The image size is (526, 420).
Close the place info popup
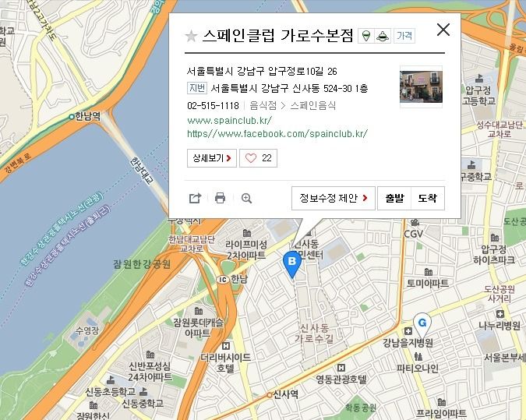point(443,30)
